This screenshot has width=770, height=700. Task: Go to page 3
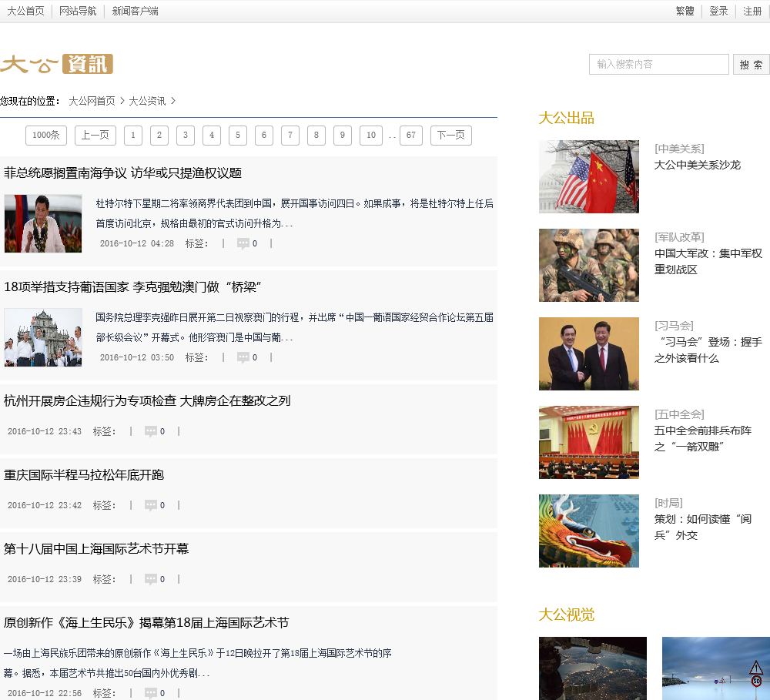coord(185,135)
